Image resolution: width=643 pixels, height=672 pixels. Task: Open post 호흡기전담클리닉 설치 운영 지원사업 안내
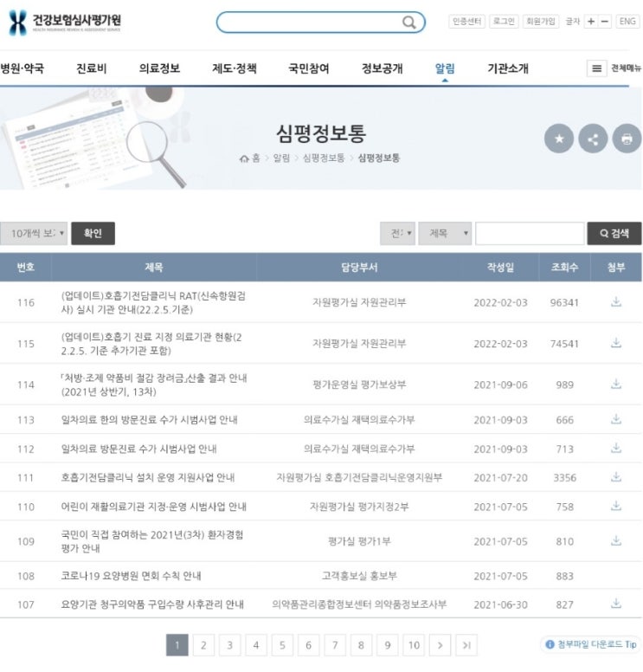[x=148, y=477]
